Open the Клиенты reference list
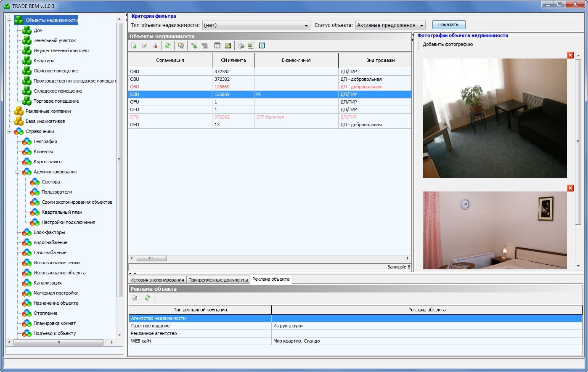This screenshot has width=588, height=372. pos(43,151)
